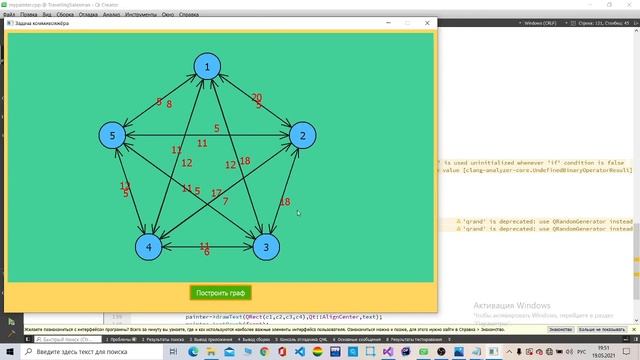
Task: Open Microsoft Edge from the taskbar
Action: click(193, 351)
